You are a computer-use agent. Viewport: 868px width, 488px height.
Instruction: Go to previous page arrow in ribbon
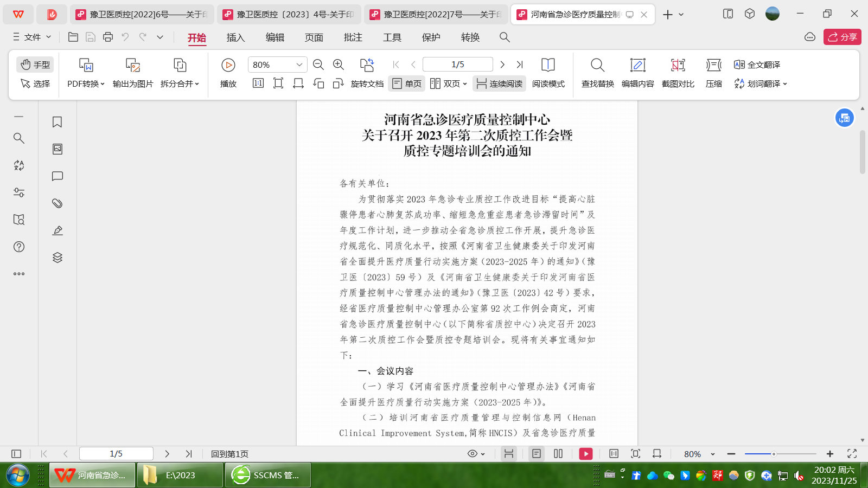tap(413, 65)
